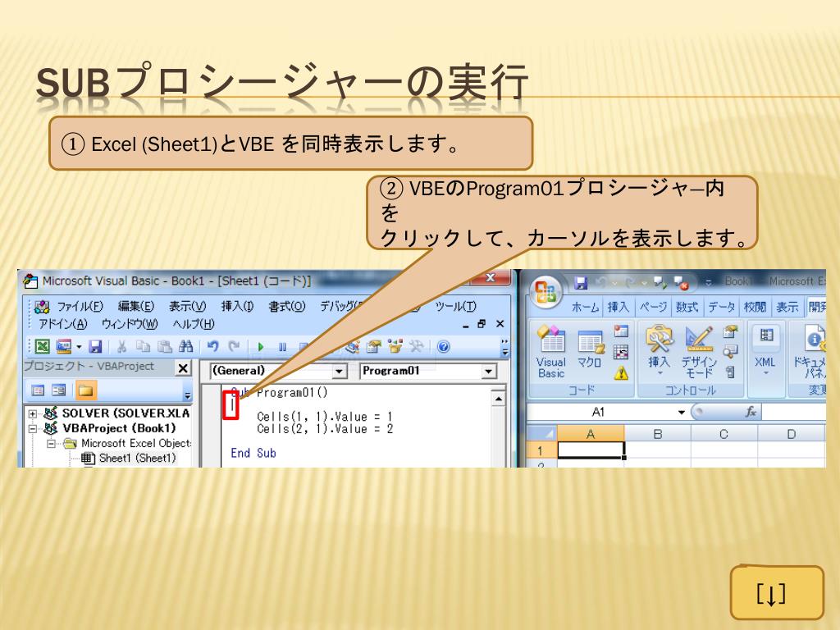Viewport: 840px width, 630px height.
Task: Click the Find binoculars icon in VBE
Action: 185,347
